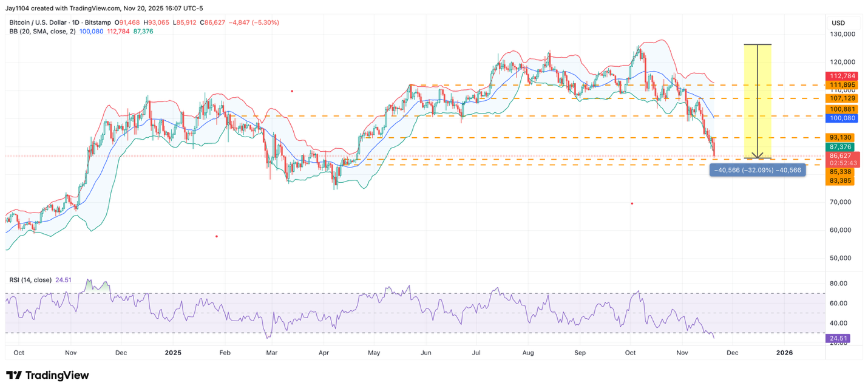
Task: Open the USD currency selector
Action: 838,22
